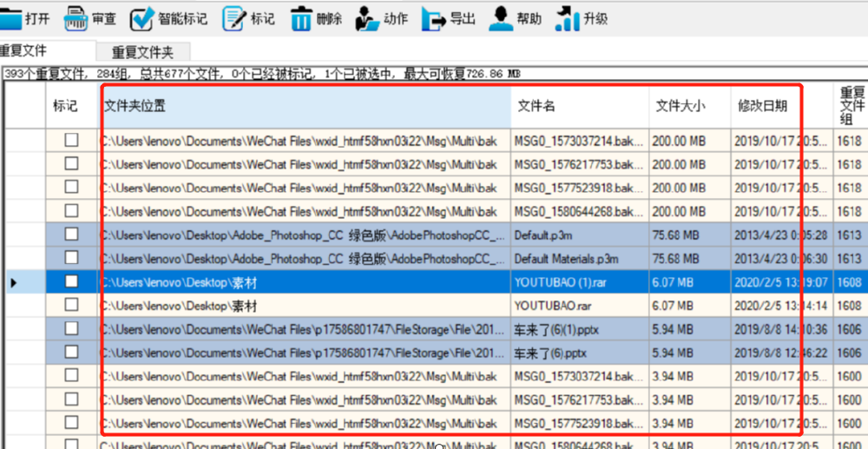Click the FileStorage path of 车来了(6)(1).pptx row
Image resolution: width=868 pixels, height=449 pixels.
tap(303, 329)
